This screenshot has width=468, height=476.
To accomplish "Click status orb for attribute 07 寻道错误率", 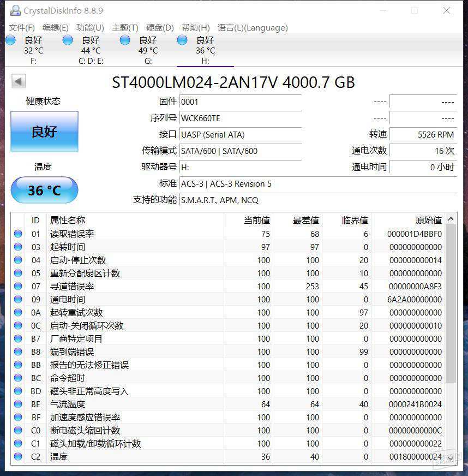I will (x=18, y=286).
